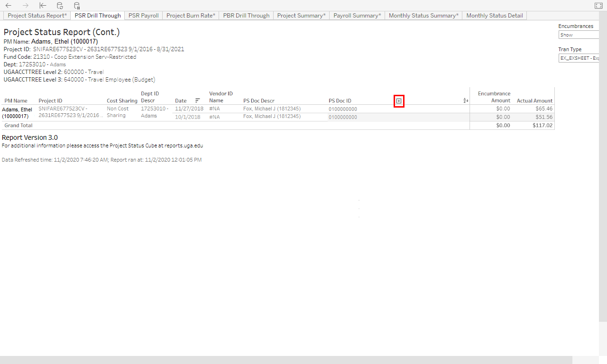Select the 10/1/2018 date cell

(x=188, y=117)
